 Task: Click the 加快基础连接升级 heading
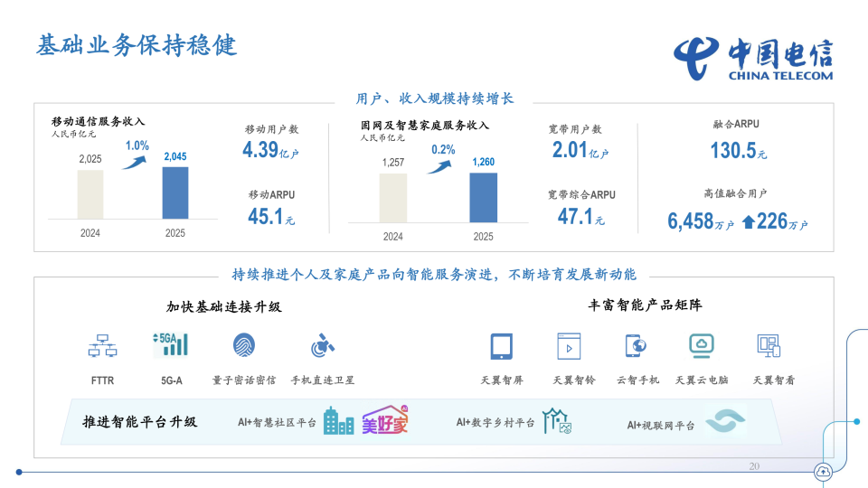(x=224, y=306)
